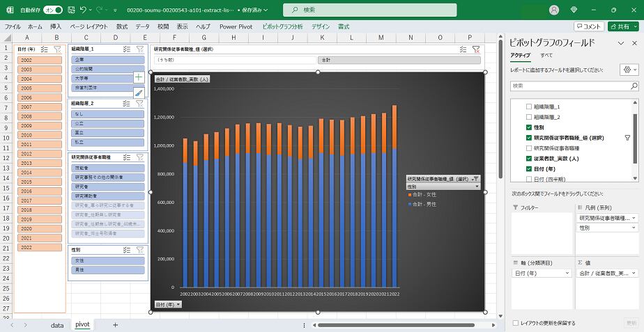
Task: Open the ピボットグラフ分析 ribbon tab
Action: (282, 26)
